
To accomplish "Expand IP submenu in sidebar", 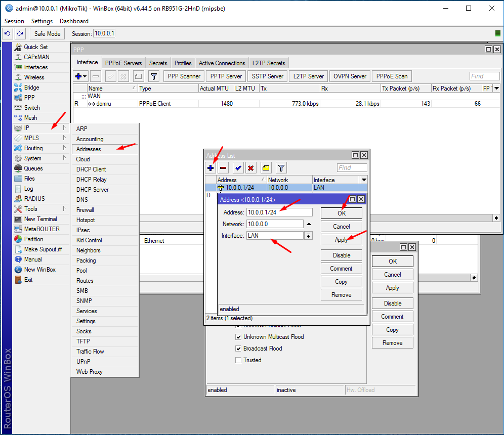I will click(x=64, y=127).
